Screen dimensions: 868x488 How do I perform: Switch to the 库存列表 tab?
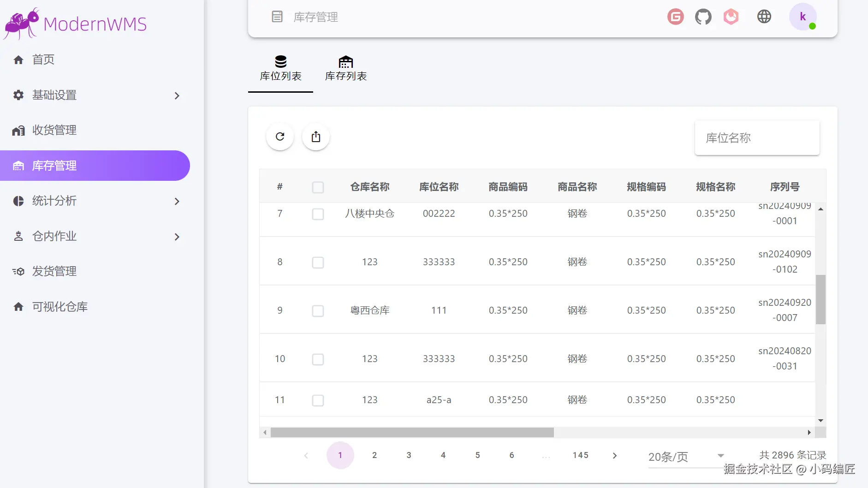346,69
